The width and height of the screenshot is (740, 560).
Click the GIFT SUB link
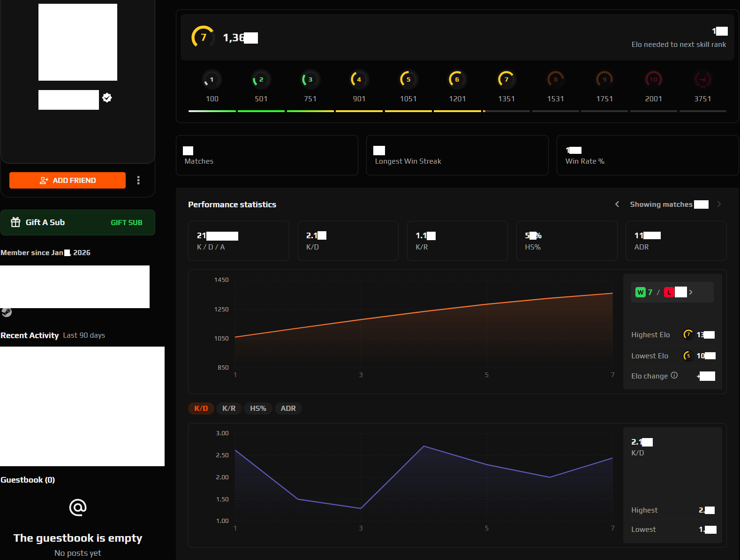pyautogui.click(x=126, y=223)
